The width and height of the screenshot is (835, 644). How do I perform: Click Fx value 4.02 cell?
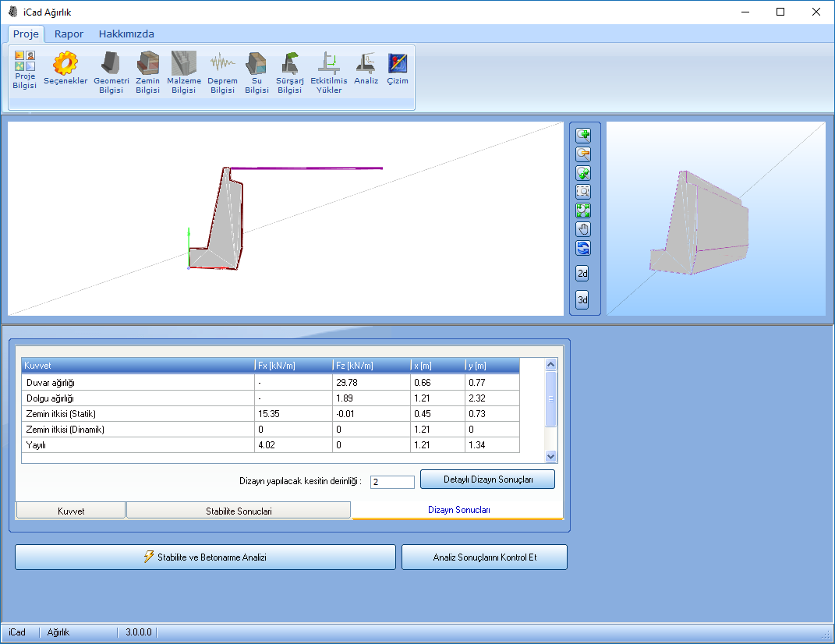point(293,444)
